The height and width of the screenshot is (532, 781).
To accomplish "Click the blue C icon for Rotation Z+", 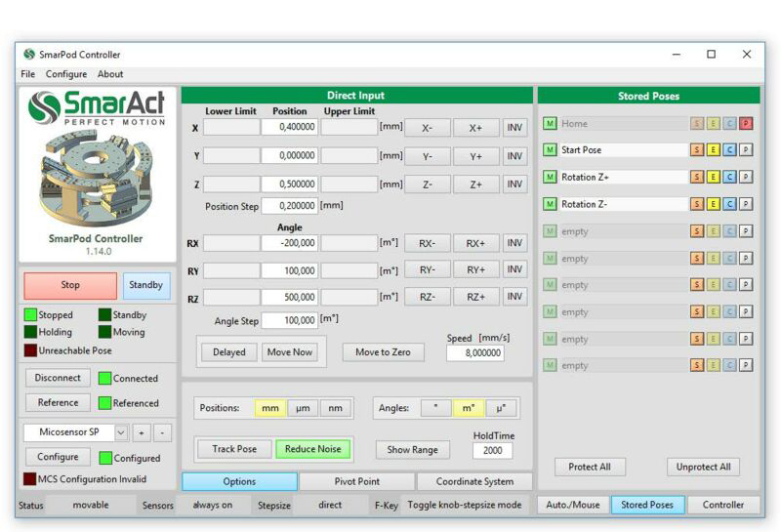I will [x=729, y=177].
